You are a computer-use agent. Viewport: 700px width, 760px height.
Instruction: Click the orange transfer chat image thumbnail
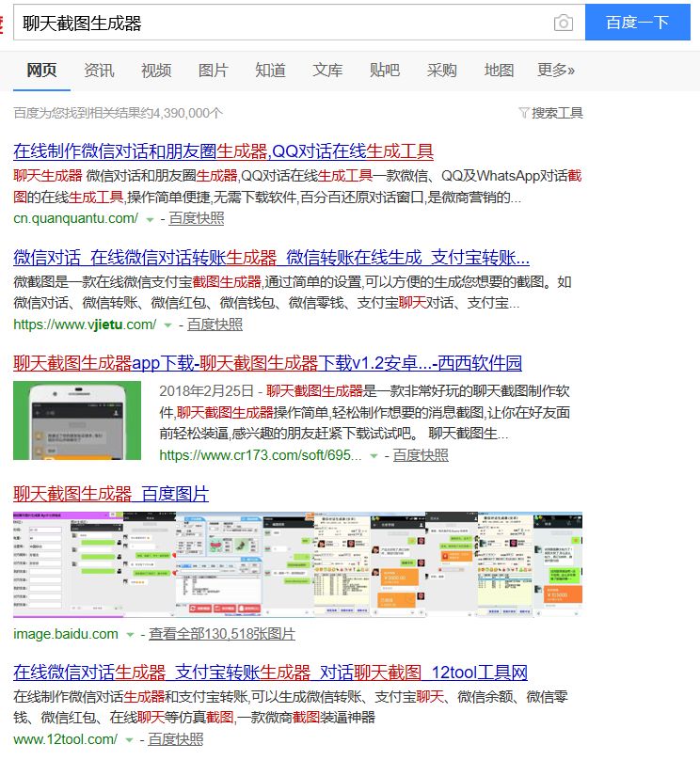[x=397, y=564]
